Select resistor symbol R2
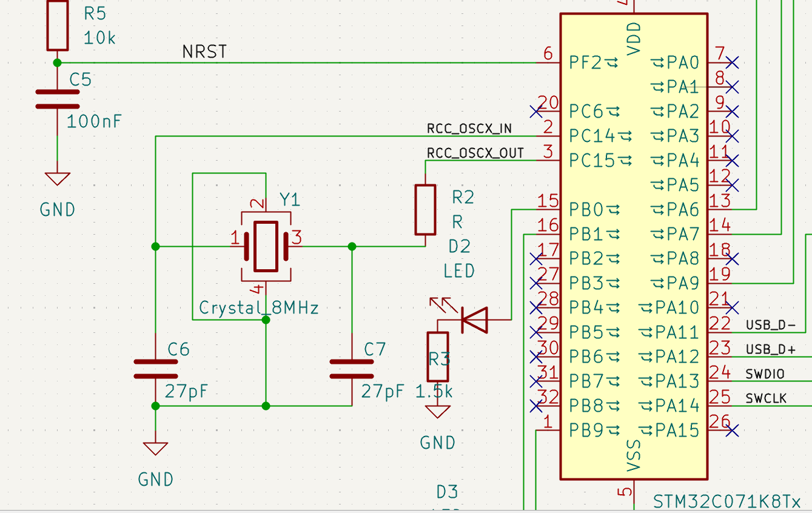 (424, 209)
